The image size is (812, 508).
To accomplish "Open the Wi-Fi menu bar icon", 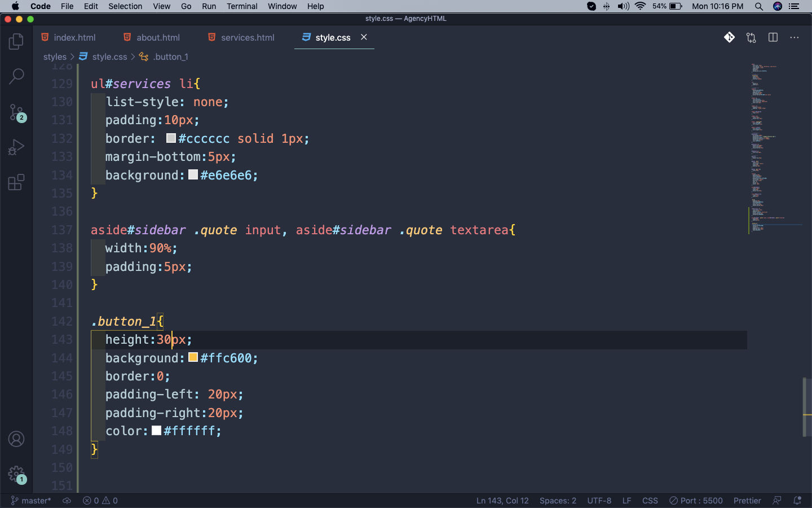I will click(x=640, y=6).
